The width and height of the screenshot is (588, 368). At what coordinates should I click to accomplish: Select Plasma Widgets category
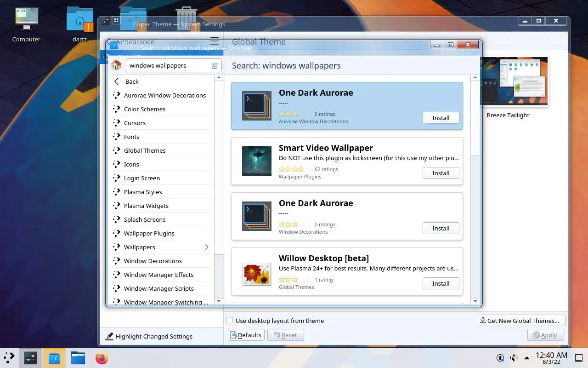click(x=161, y=206)
